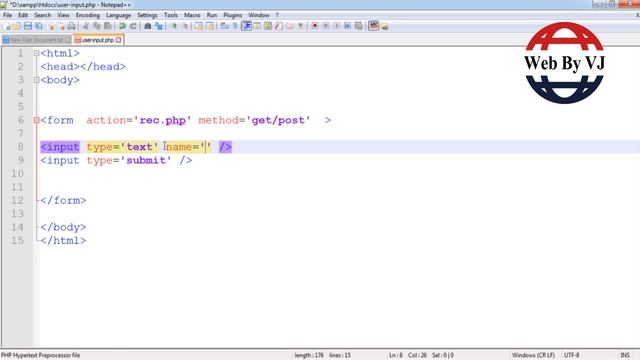Open the Search menu

click(43, 15)
